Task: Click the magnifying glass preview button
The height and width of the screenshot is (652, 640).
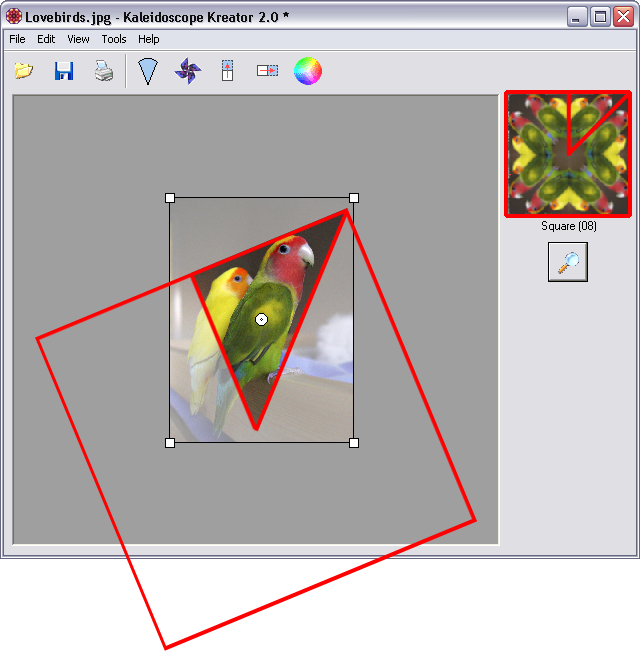Action: point(568,262)
